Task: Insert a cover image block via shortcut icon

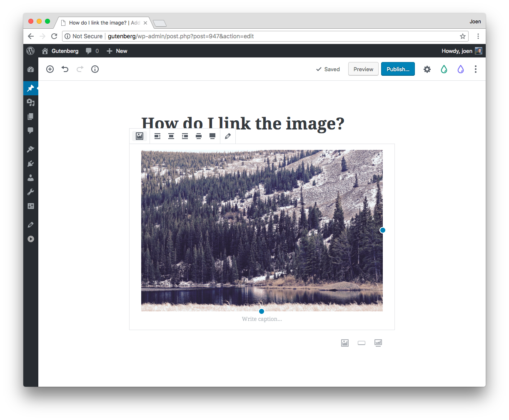Action: [x=378, y=343]
